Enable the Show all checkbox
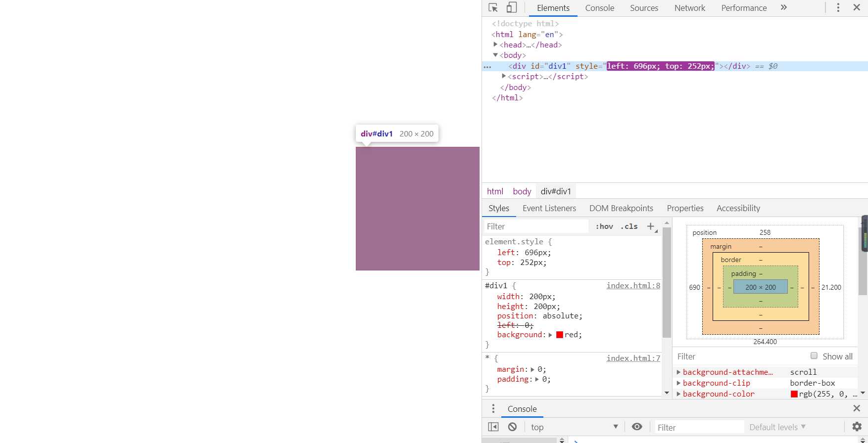Image resolution: width=868 pixels, height=443 pixels. [x=814, y=355]
